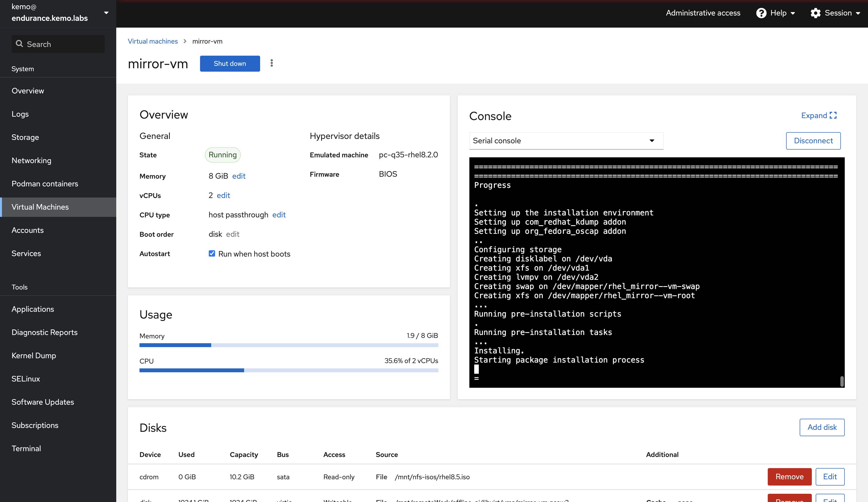This screenshot has width=868, height=502.
Task: Click the Expand console icon
Action: 833,115
